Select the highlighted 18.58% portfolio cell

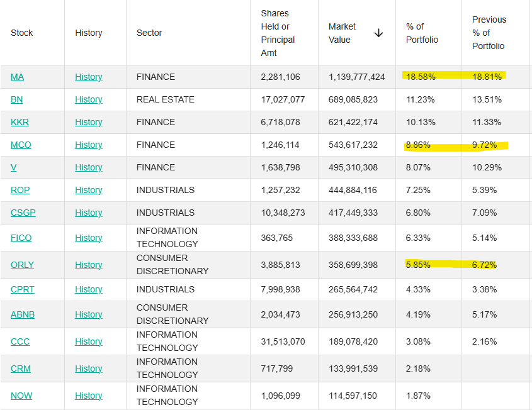(421, 77)
